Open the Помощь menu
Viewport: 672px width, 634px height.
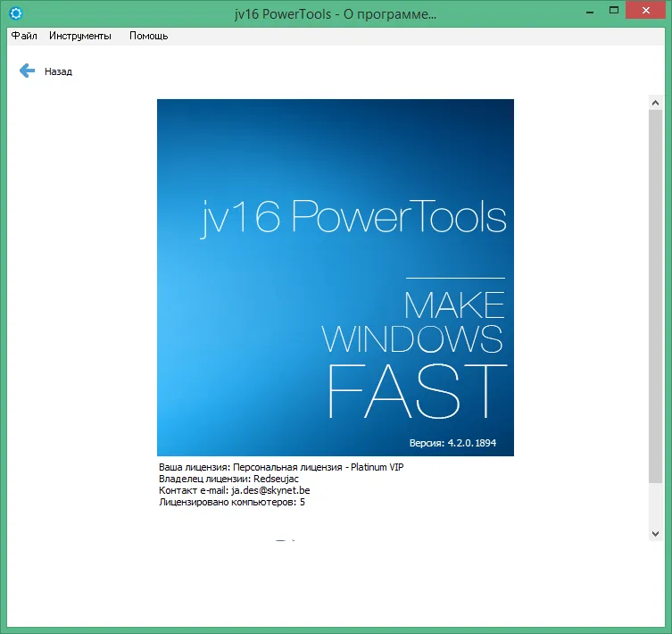point(149,36)
